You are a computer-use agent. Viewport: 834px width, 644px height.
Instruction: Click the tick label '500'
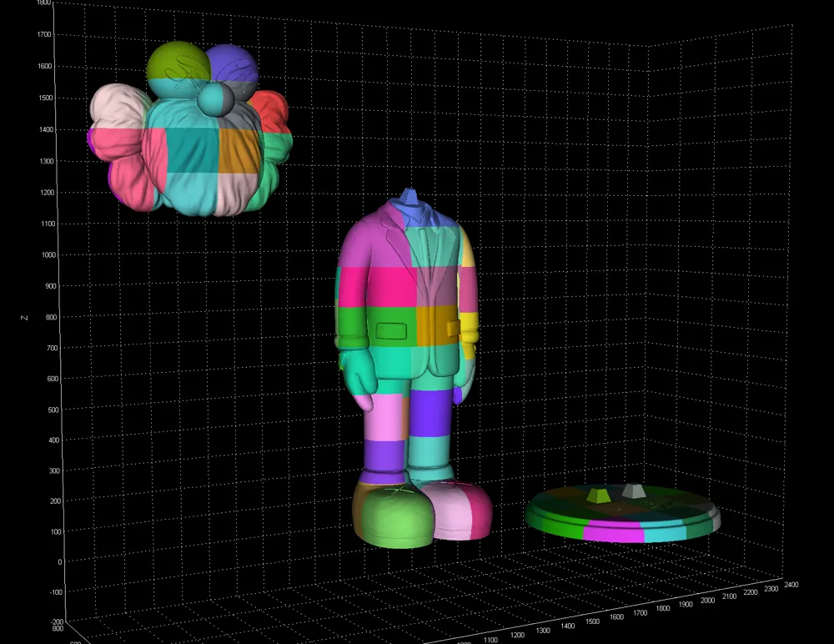coord(53,410)
